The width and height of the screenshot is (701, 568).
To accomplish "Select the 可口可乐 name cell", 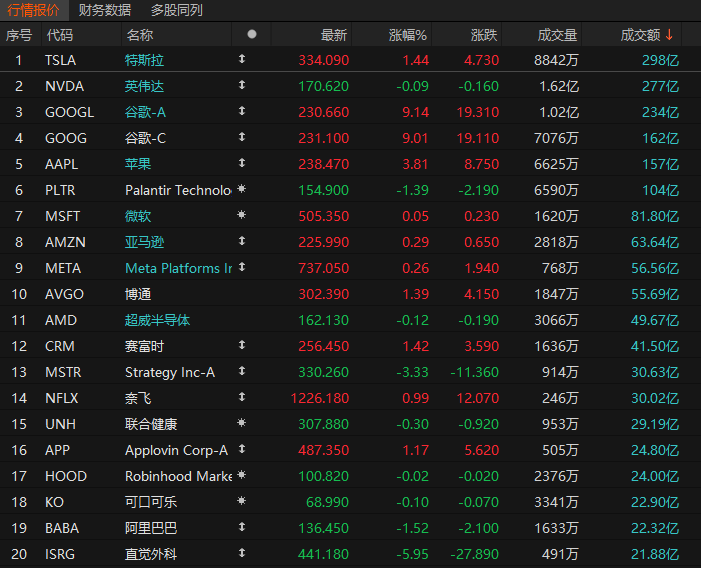I will (x=151, y=502).
